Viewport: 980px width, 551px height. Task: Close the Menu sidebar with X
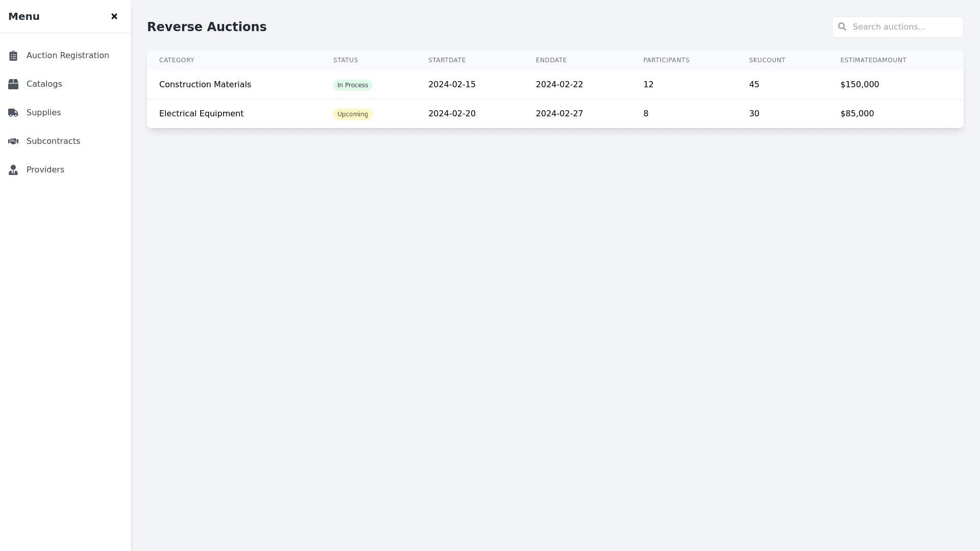coord(114,16)
